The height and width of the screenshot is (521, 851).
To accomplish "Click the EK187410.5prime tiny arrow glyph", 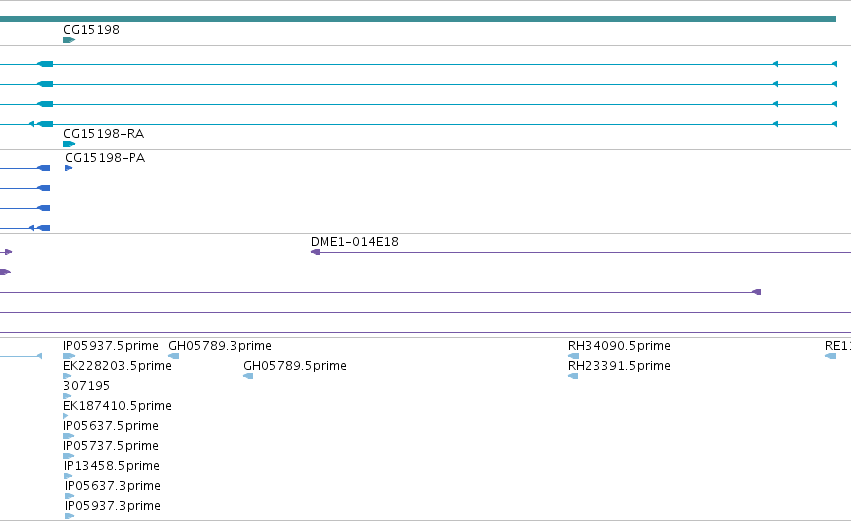I will point(66,416).
